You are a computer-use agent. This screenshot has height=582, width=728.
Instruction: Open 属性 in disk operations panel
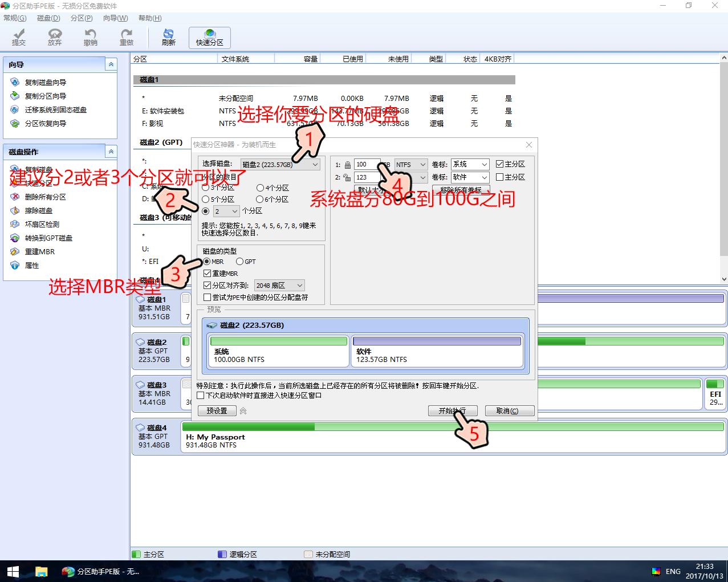point(32,266)
